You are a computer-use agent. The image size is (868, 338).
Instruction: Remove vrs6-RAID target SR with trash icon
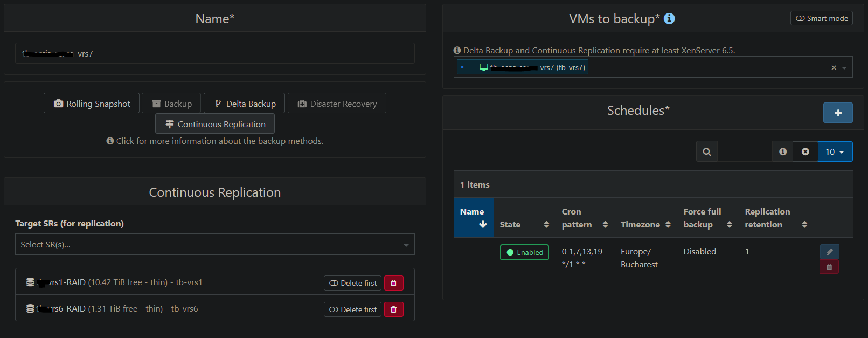click(394, 309)
